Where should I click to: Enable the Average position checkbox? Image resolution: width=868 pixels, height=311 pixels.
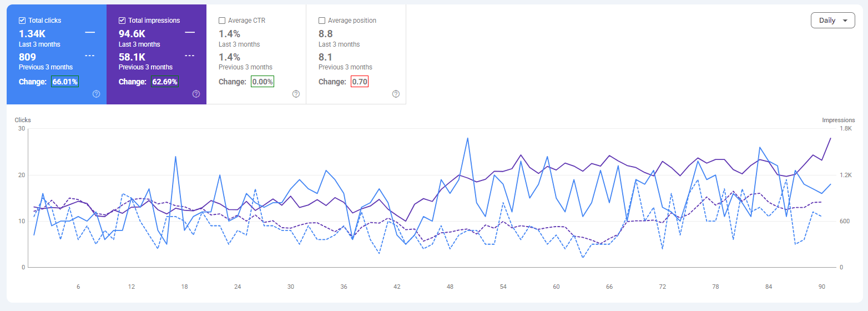click(322, 21)
